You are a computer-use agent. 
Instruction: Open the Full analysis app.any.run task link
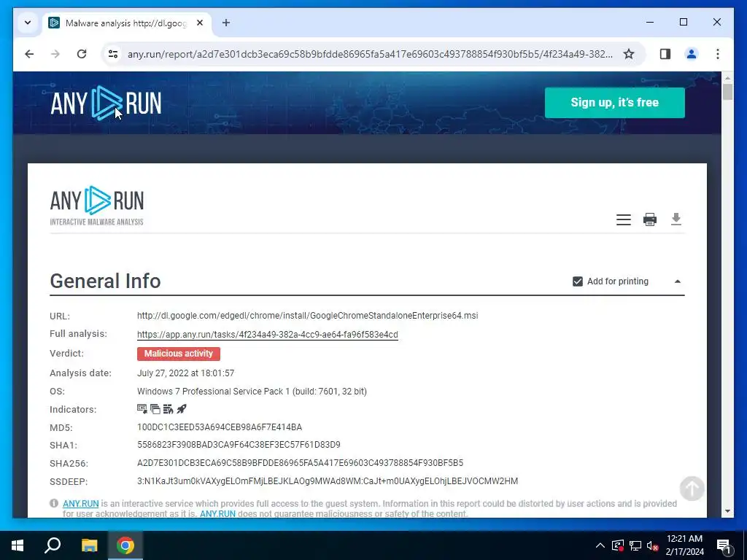267,334
